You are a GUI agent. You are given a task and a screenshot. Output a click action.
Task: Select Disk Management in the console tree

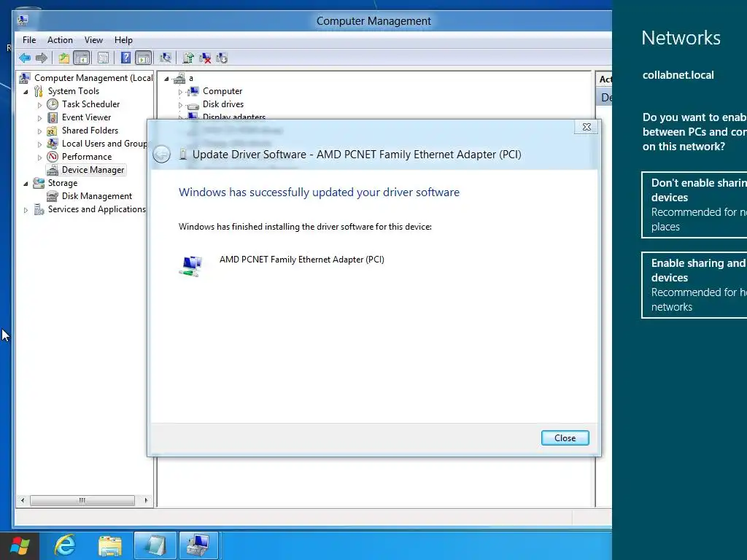[x=97, y=196]
